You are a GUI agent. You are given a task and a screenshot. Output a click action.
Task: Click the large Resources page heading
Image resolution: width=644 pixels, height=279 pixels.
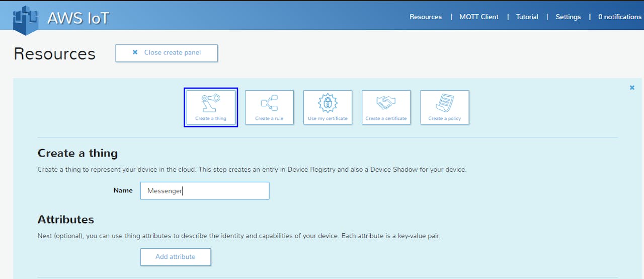(54, 54)
